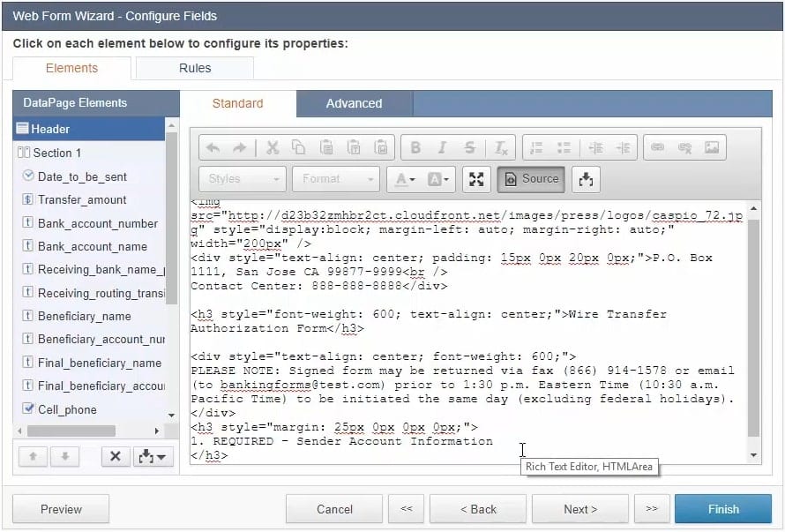Click the Bold formatting icon
This screenshot has height=532, width=785.
pyautogui.click(x=415, y=148)
